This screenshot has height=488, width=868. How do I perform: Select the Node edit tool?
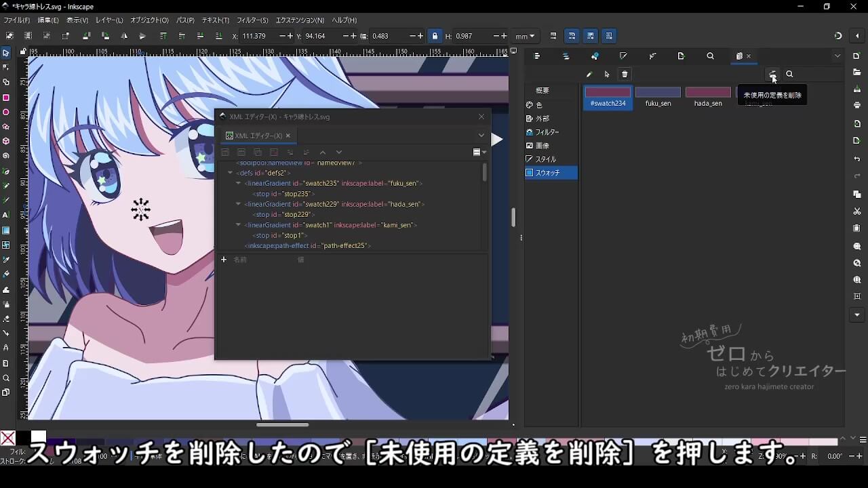tap(6, 67)
